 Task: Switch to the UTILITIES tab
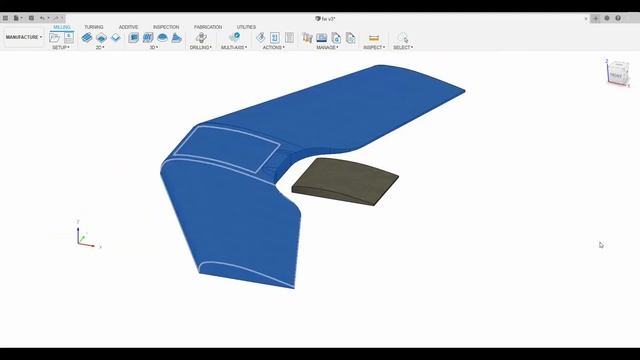(246, 27)
